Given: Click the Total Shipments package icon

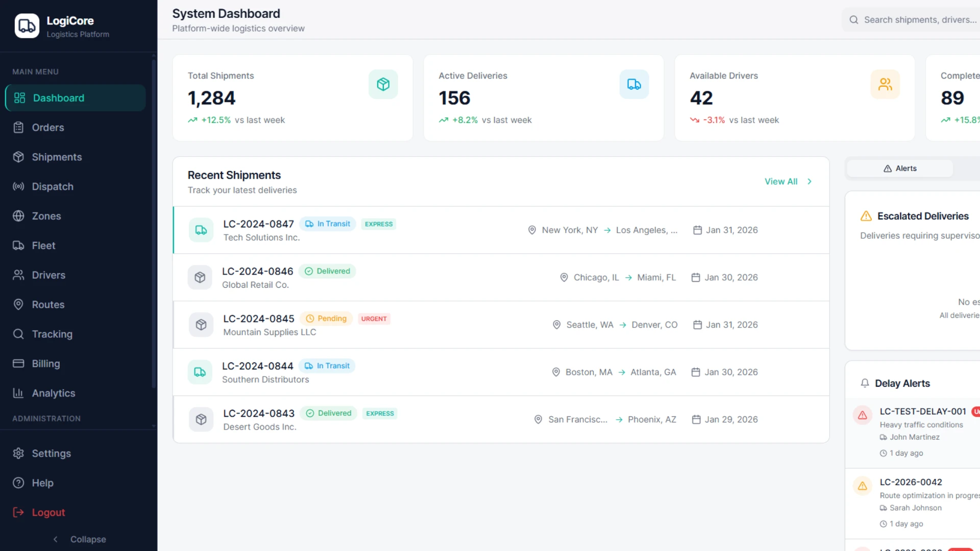Looking at the screenshot, I should [x=383, y=84].
